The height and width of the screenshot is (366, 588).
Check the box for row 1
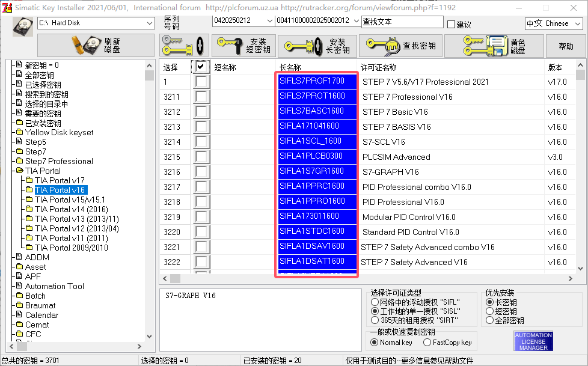201,81
